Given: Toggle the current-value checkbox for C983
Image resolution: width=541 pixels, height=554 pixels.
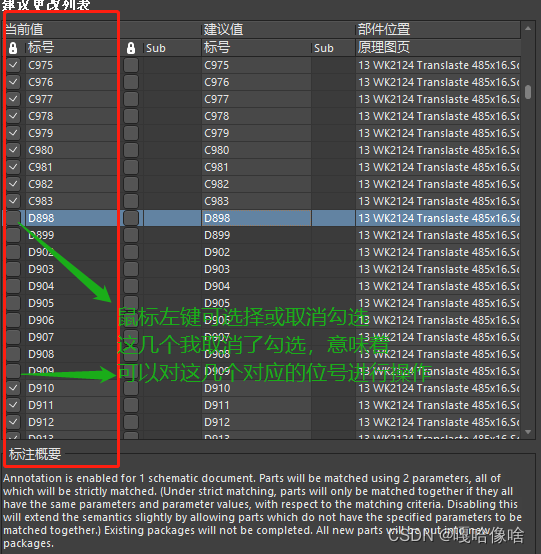Looking at the screenshot, I should point(13,201).
